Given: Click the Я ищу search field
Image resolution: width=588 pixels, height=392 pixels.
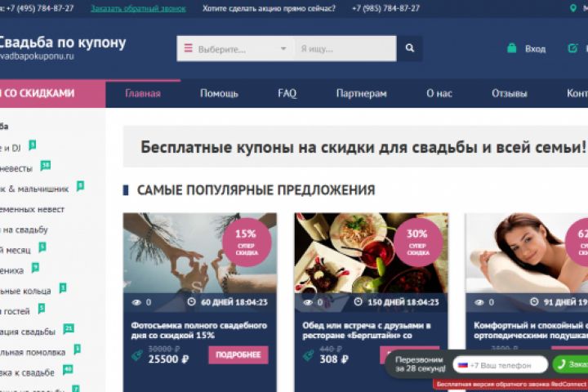Looking at the screenshot, I should coord(345,49).
